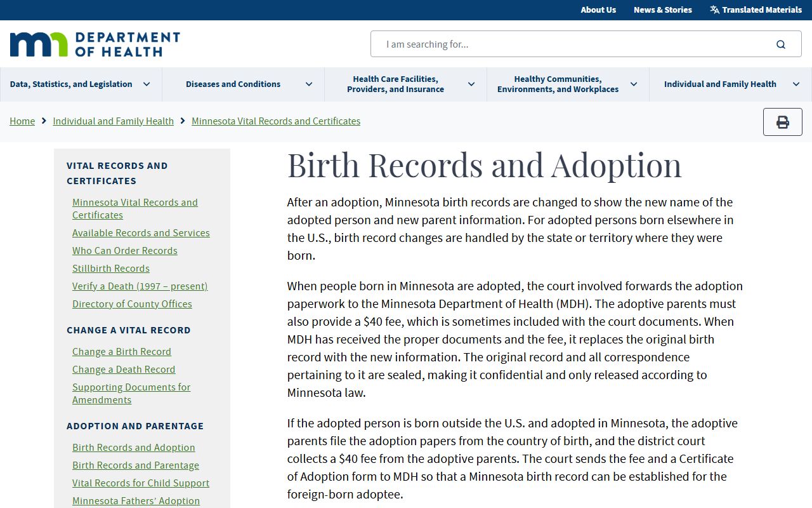Open Data, Statistics, and Legislation menu
The width and height of the screenshot is (812, 508).
click(x=71, y=84)
